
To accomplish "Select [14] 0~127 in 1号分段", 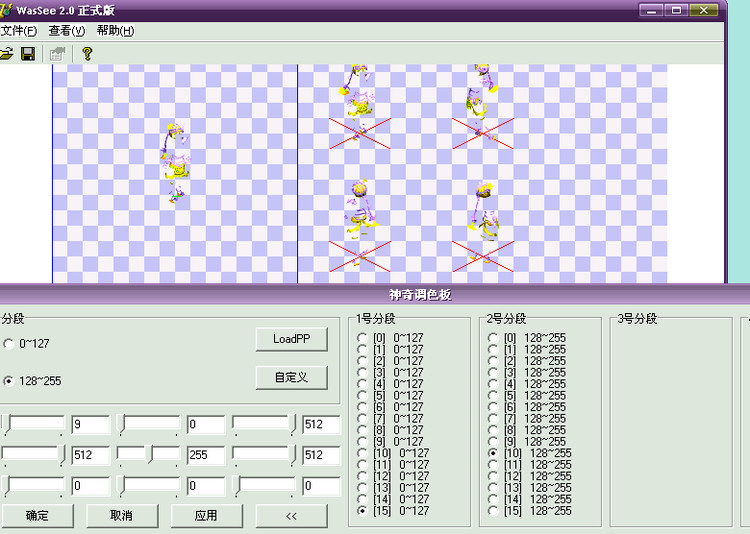I will (393, 499).
